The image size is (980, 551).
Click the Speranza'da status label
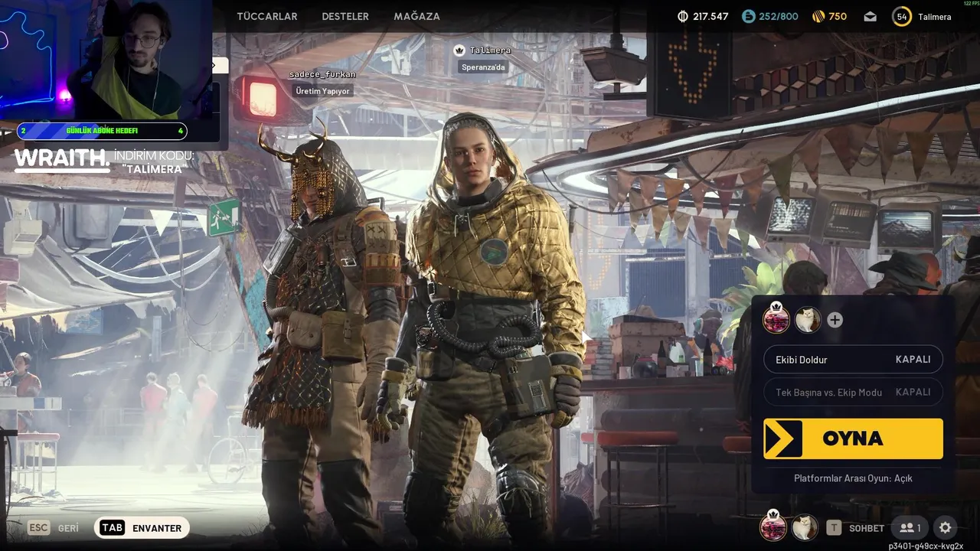pos(484,67)
